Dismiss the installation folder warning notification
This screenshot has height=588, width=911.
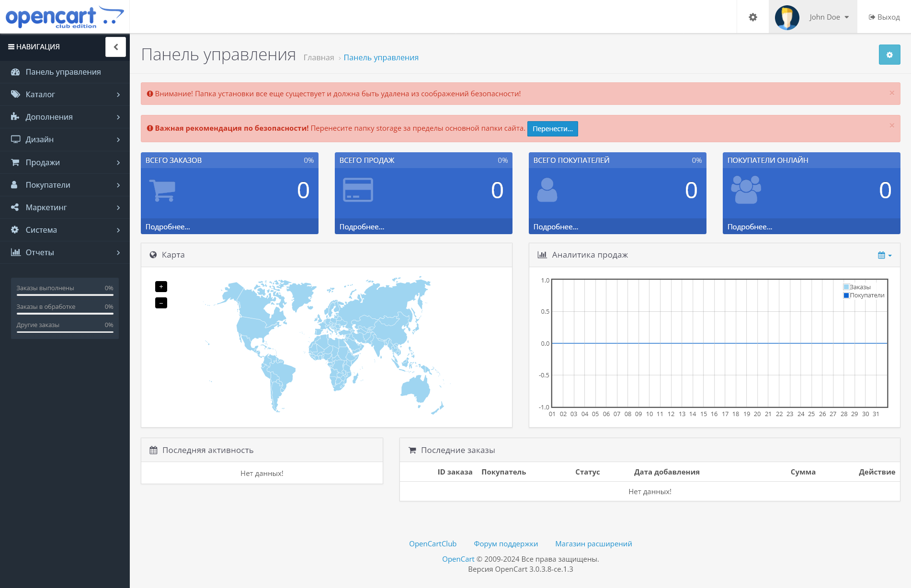click(x=892, y=93)
